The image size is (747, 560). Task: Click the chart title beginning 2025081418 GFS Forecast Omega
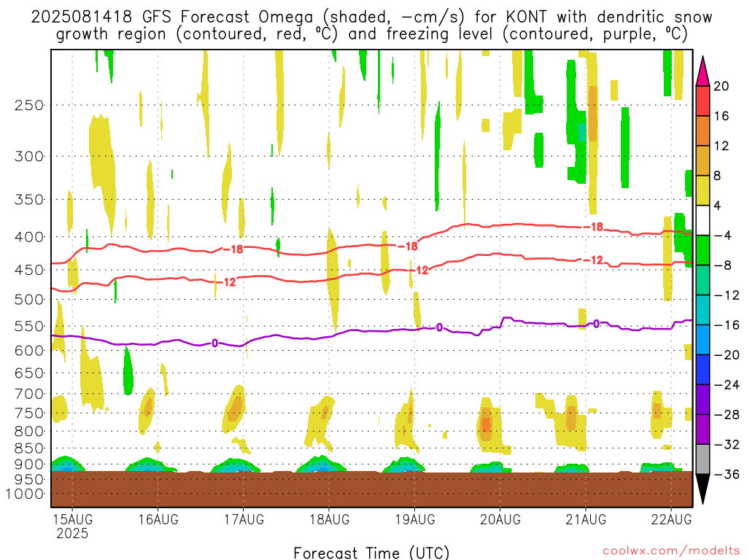pyautogui.click(x=371, y=17)
